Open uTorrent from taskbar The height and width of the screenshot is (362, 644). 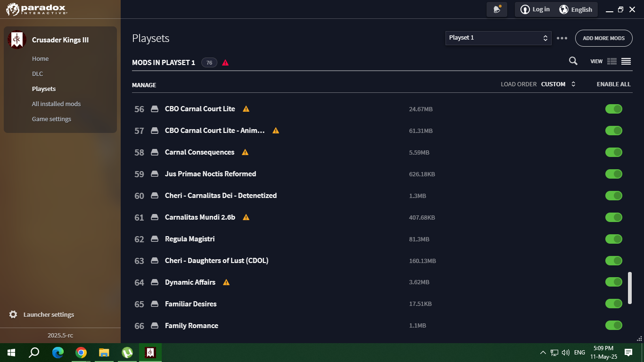coord(127,352)
